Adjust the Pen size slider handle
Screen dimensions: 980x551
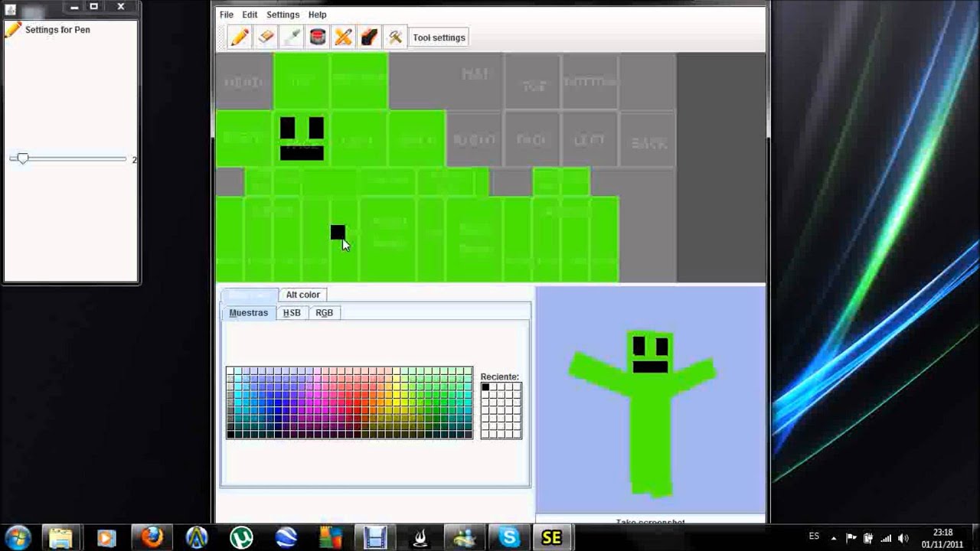coord(23,158)
